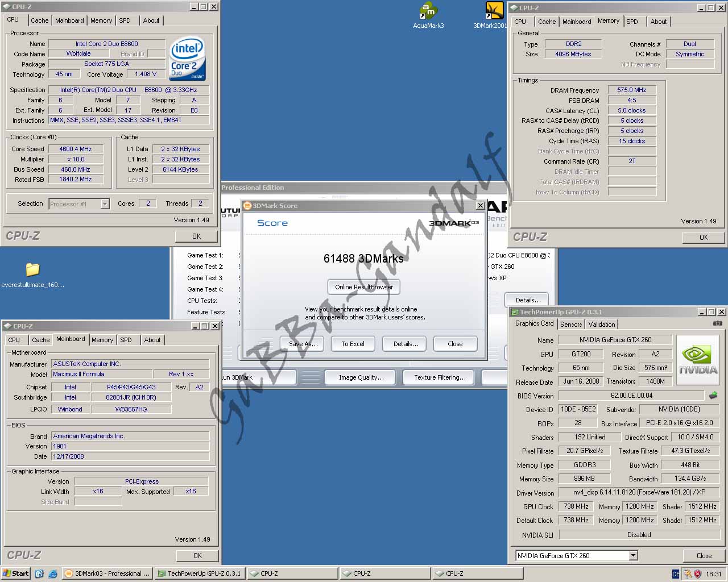Image resolution: width=728 pixels, height=582 pixels.
Task: Click OK in the top-right CPU-Z Memory window
Action: 704,237
